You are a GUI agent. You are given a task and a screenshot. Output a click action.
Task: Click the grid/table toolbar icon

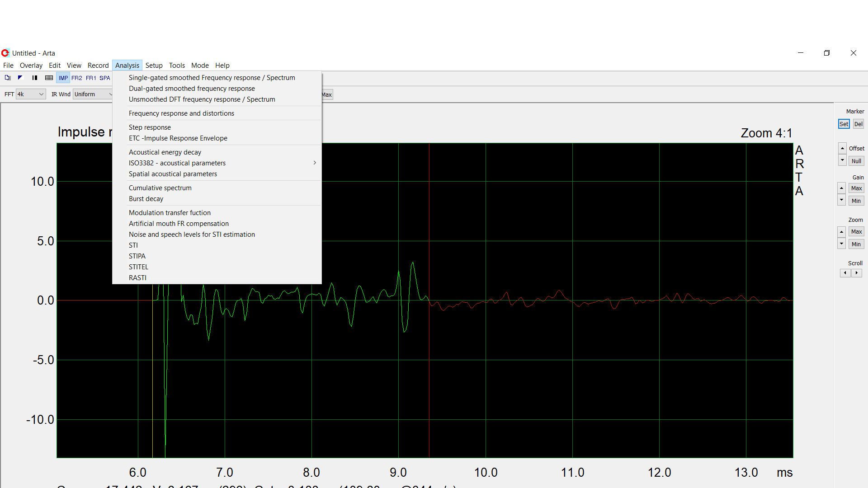coord(49,78)
